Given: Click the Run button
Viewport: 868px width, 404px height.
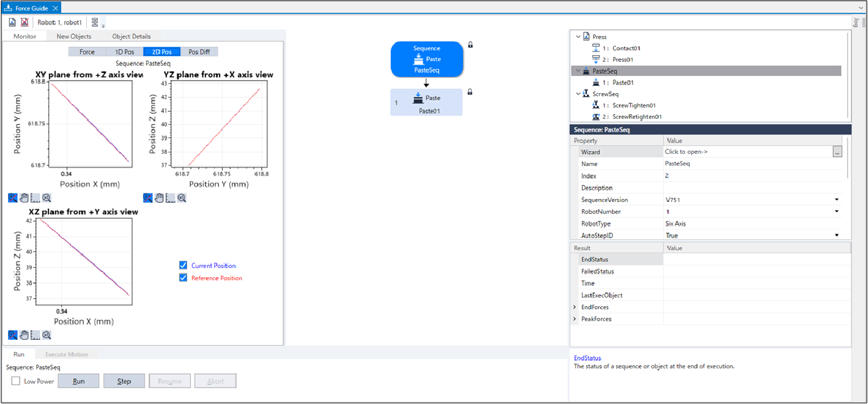Looking at the screenshot, I should click(78, 381).
